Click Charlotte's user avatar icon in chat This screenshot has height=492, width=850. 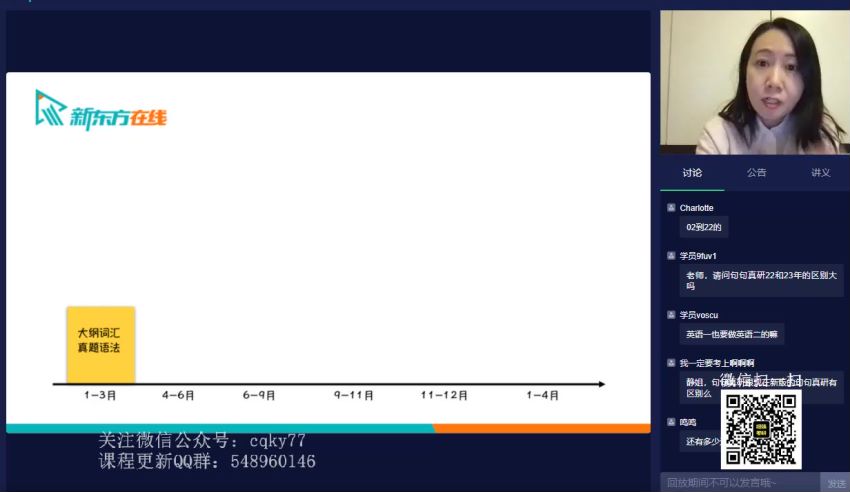click(671, 208)
